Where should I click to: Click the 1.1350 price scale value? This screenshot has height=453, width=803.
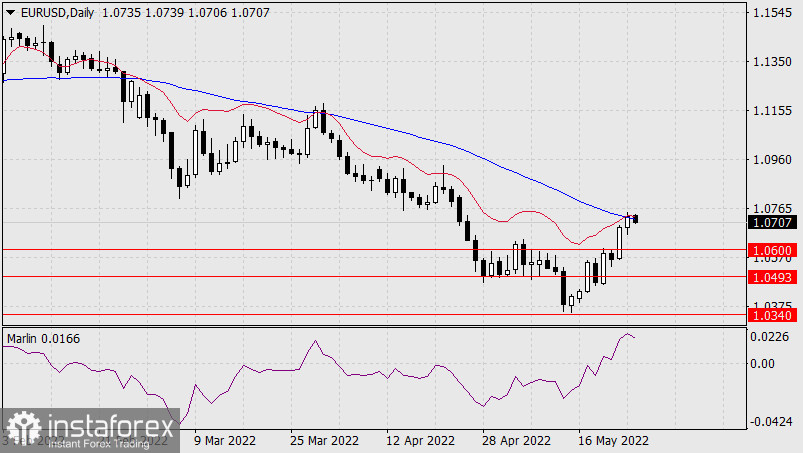[773, 62]
